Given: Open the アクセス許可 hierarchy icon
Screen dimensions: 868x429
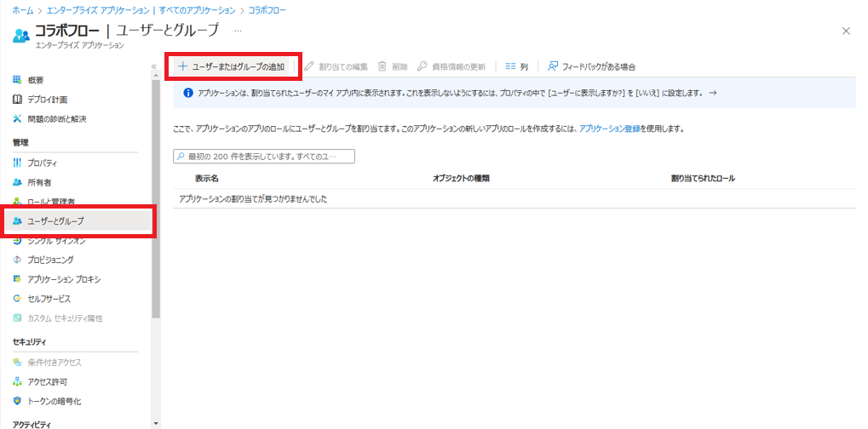Looking at the screenshot, I should pyautogui.click(x=16, y=382).
